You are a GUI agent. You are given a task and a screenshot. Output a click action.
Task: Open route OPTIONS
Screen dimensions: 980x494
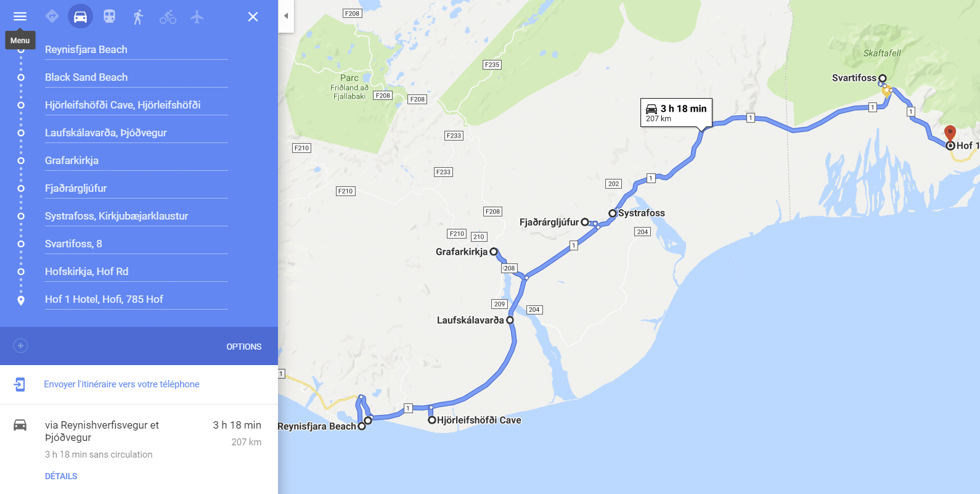[x=244, y=347]
